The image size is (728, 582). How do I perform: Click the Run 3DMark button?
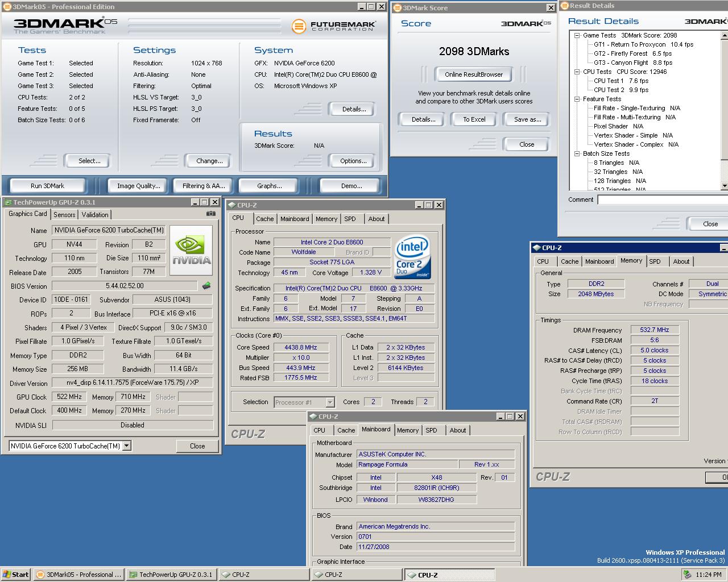pyautogui.click(x=47, y=186)
